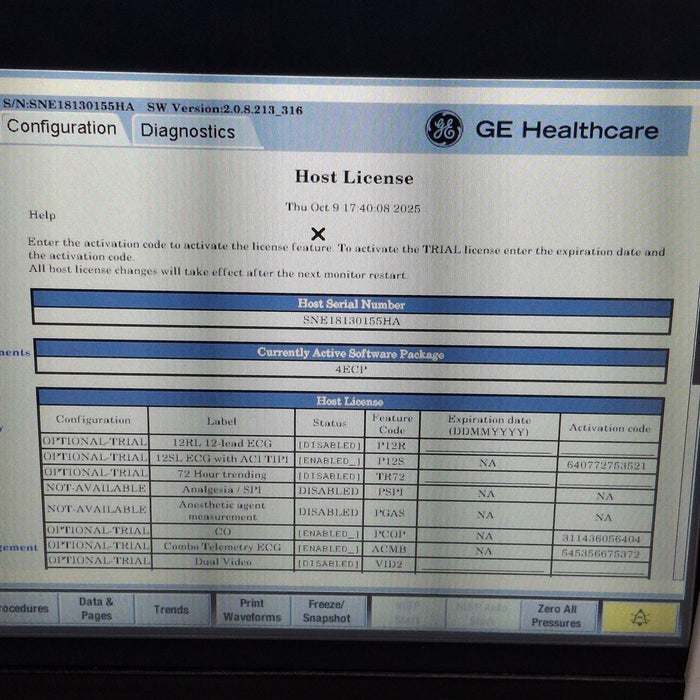
Task: Click activation code field for P12R
Action: [608, 449]
